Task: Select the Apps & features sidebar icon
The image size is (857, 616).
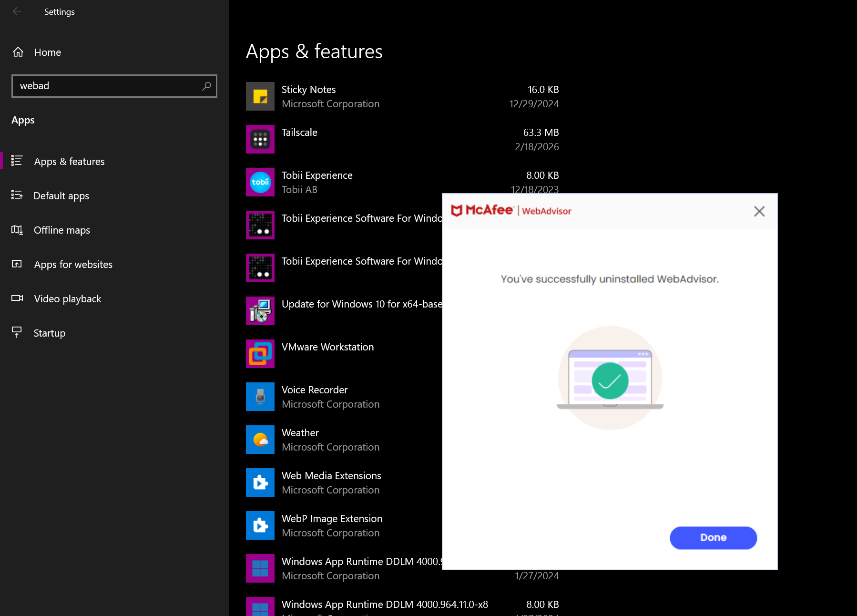Action: point(17,161)
